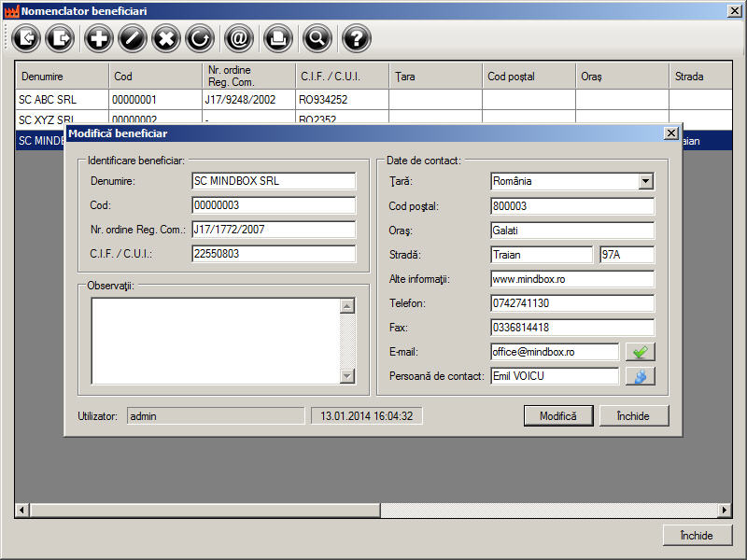Open the Țară dropdown showing România
This screenshot has height=560, width=747.
point(645,181)
